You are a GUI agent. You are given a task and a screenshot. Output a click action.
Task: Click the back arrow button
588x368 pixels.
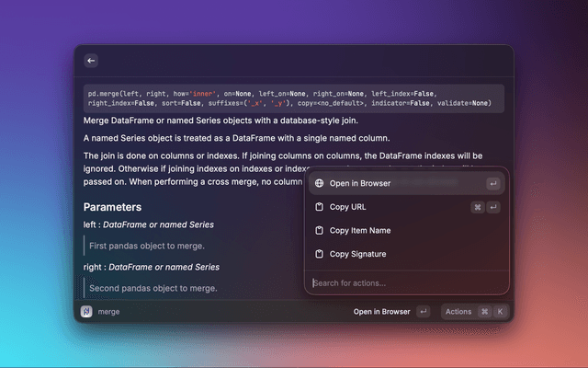tap(90, 61)
